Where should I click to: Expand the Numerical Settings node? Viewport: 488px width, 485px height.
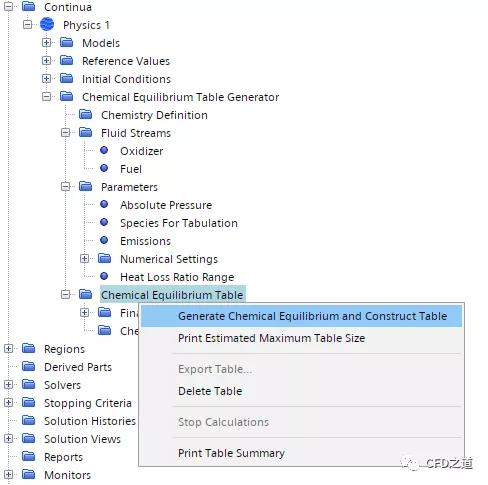[85, 259]
